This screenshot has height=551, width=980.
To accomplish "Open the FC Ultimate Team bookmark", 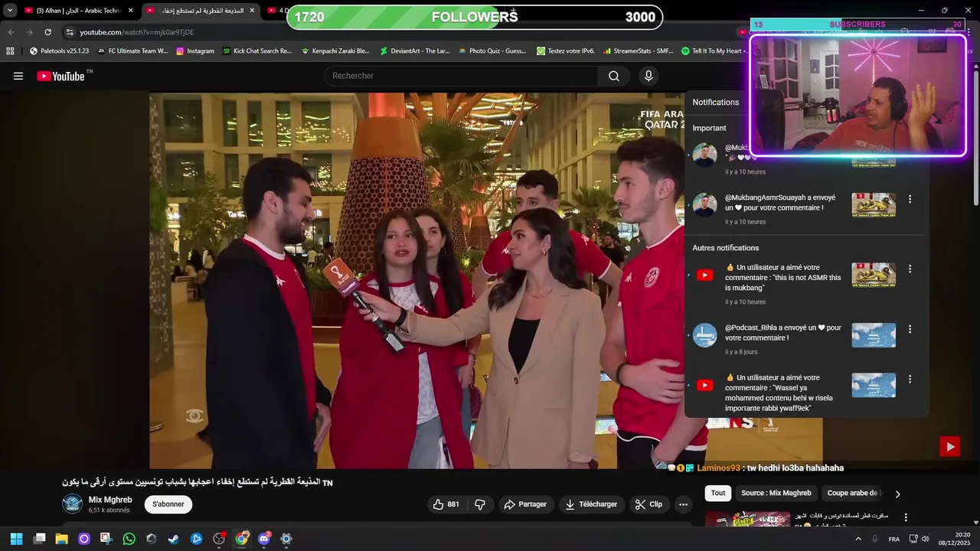I will (x=132, y=51).
